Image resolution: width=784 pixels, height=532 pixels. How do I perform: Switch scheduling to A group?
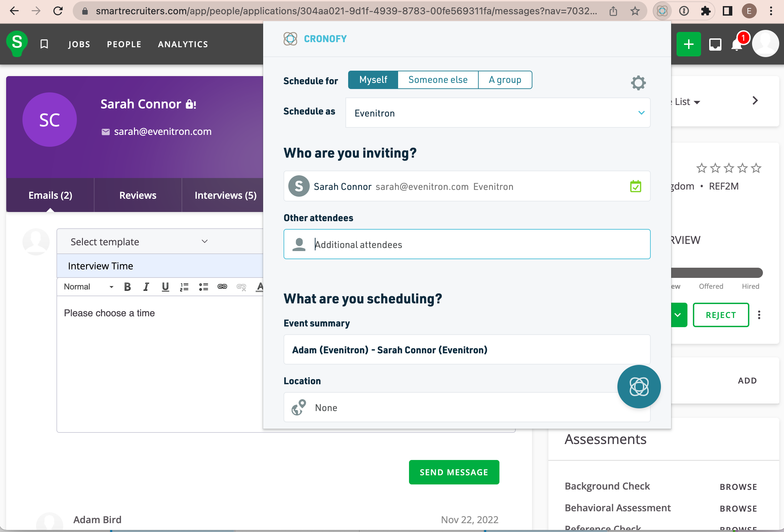point(505,80)
